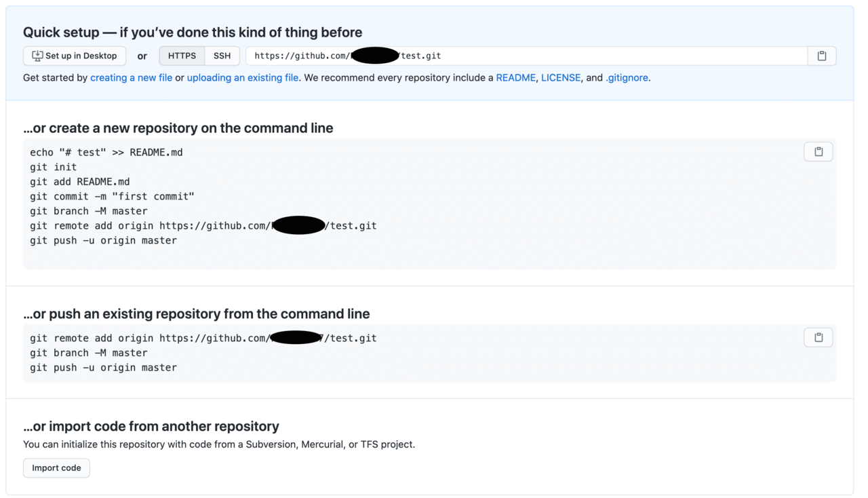
Task: Select the HTTPS protocol option
Action: pos(182,56)
